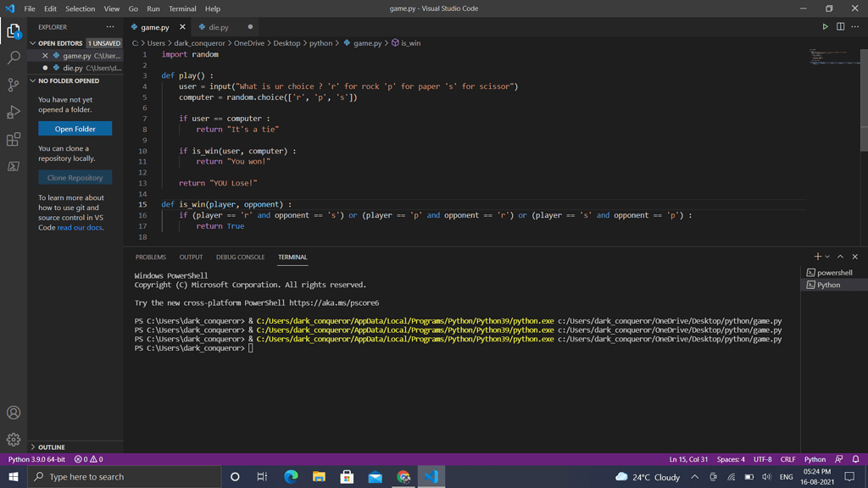Split the editor to the right
Image resolution: width=868 pixels, height=488 pixels.
[840, 27]
